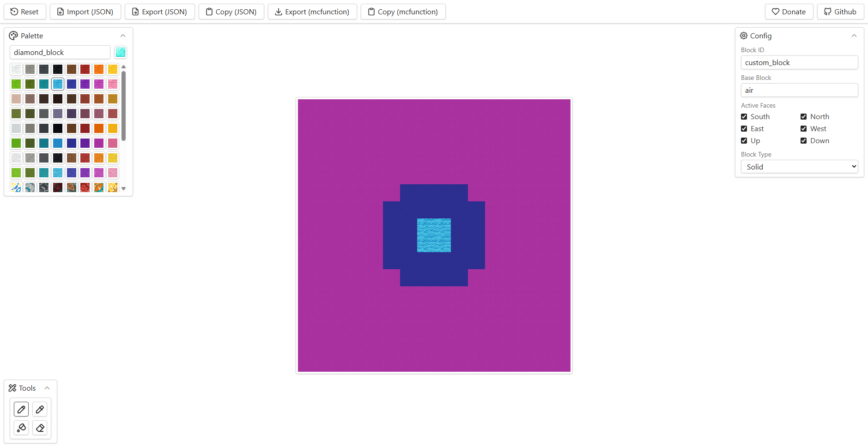Click the diamond block preview thumbnail
The image size is (868, 447).
coord(121,52)
